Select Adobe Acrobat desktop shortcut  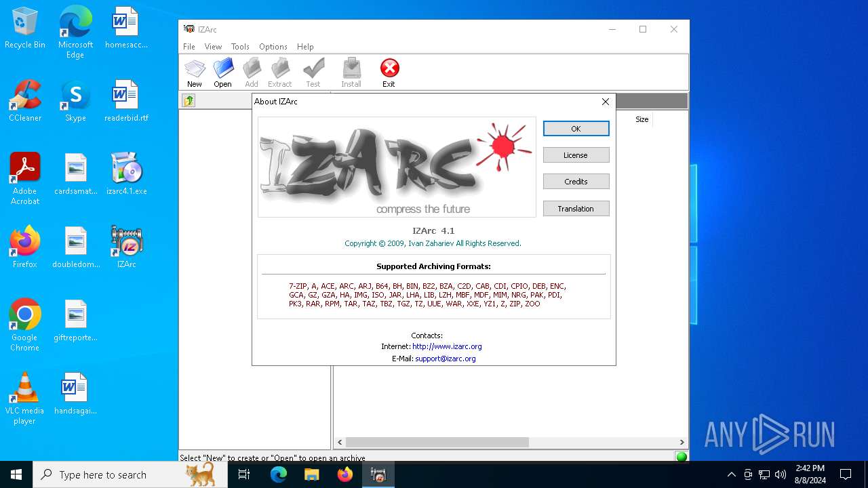(x=25, y=179)
